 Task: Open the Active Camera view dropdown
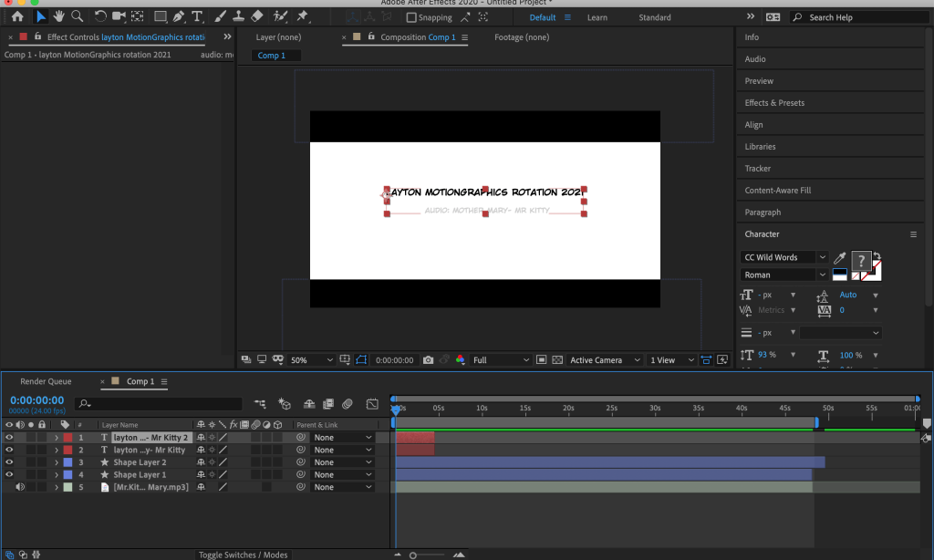605,360
